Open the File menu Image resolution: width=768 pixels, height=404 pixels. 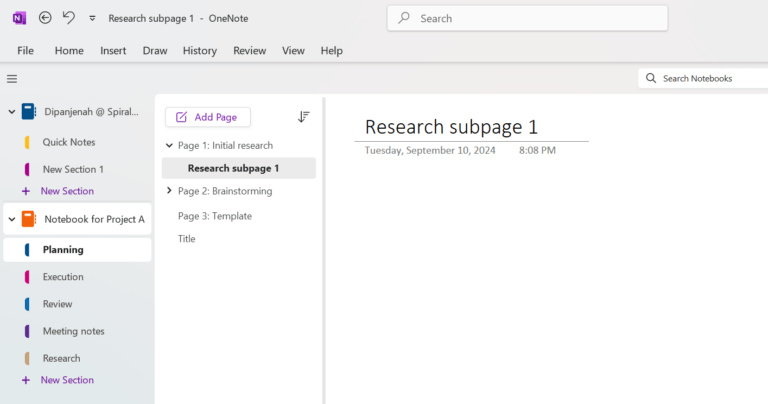point(25,50)
